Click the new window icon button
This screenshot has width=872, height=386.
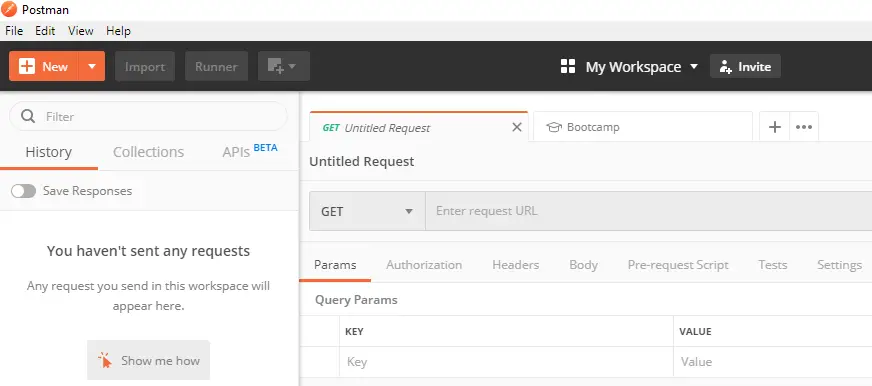(x=284, y=66)
